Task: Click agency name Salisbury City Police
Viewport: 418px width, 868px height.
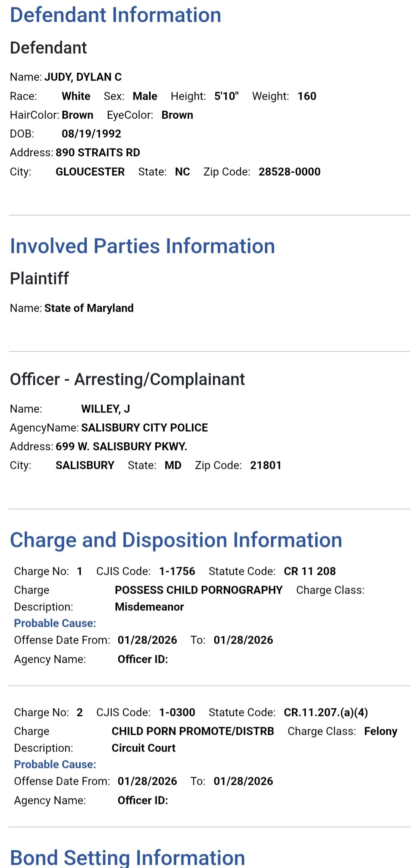Action: [145, 428]
